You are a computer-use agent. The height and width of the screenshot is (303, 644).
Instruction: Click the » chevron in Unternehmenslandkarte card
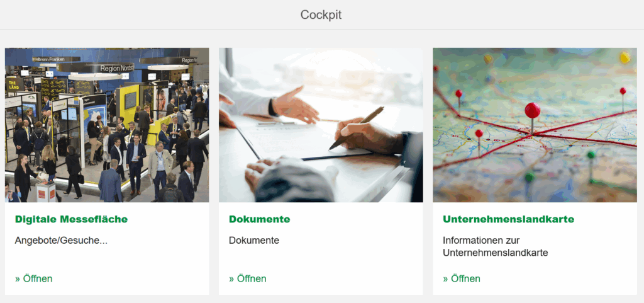click(446, 278)
